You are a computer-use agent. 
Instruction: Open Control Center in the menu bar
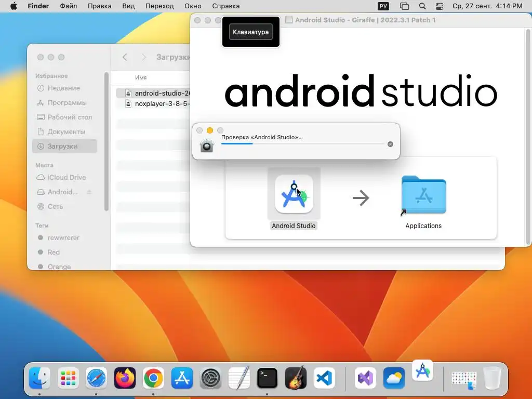[440, 6]
